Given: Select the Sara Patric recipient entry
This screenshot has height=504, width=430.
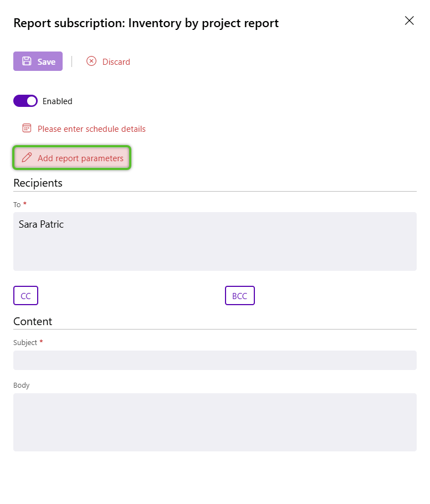Looking at the screenshot, I should click(x=41, y=224).
